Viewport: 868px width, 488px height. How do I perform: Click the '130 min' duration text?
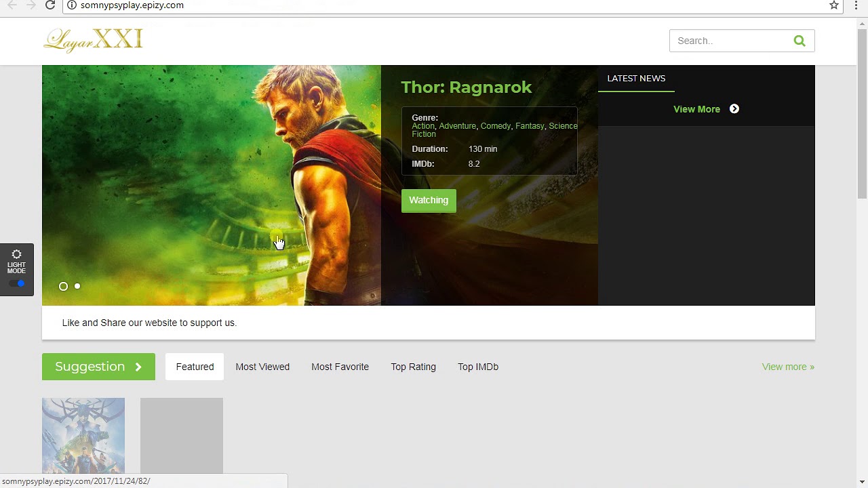[x=483, y=149]
